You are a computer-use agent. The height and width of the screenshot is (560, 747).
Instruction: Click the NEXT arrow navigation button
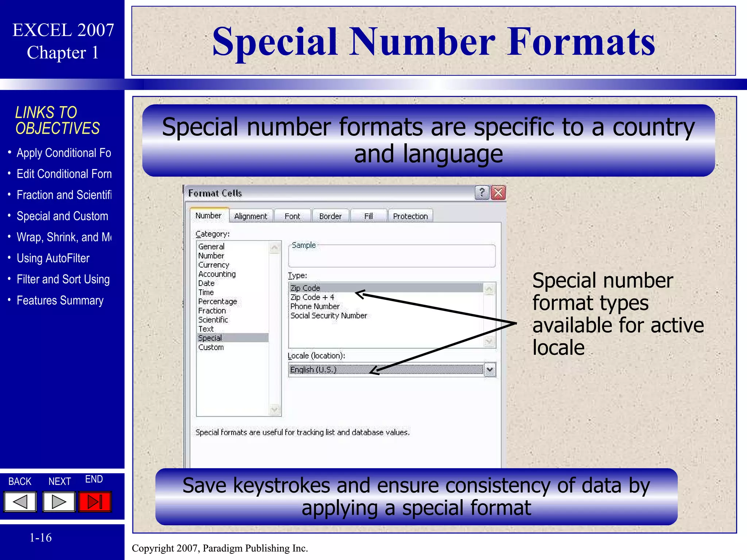click(59, 502)
